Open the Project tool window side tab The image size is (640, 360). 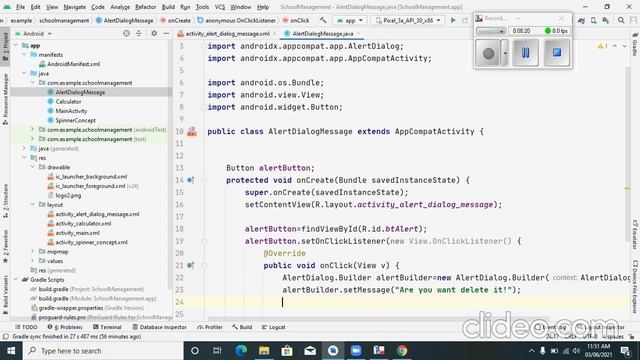[5, 46]
